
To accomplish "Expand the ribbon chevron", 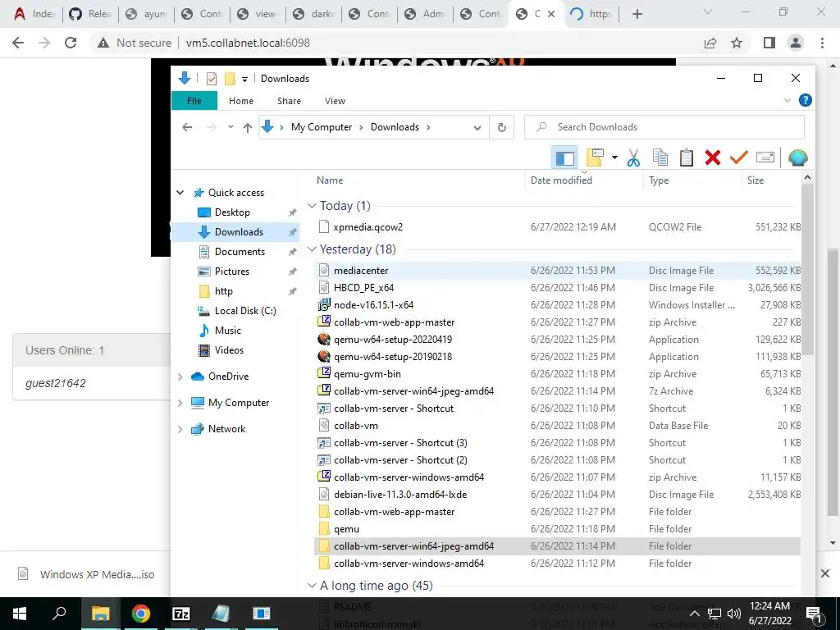I will tap(787, 100).
